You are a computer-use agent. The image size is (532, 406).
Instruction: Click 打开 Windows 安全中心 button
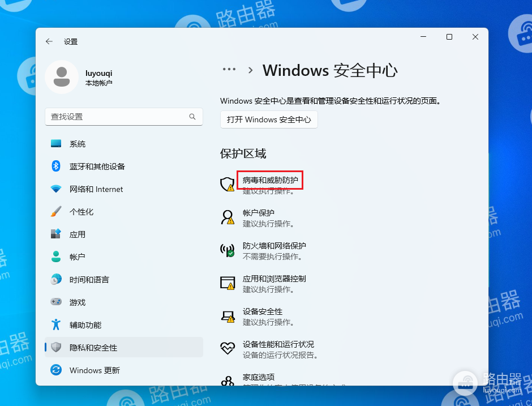(269, 120)
